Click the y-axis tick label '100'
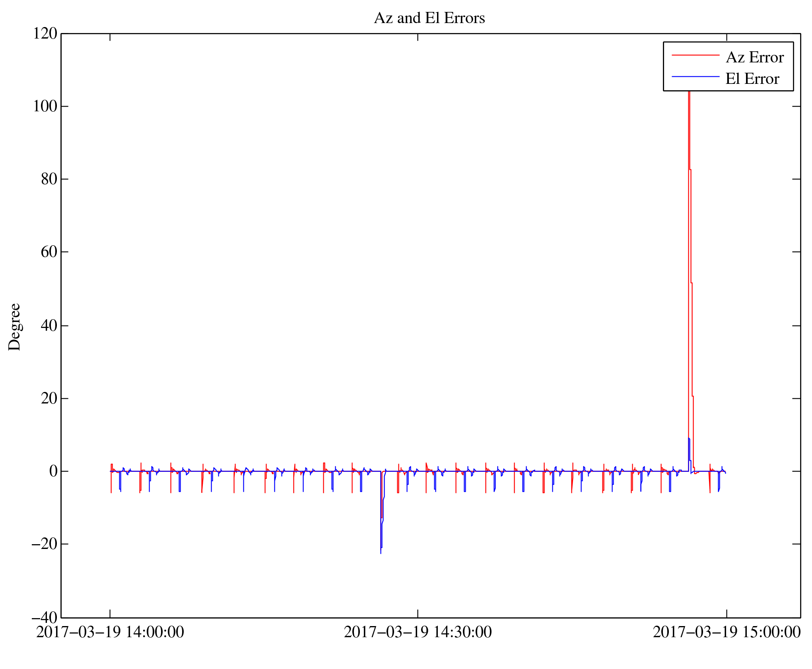 click(x=45, y=106)
